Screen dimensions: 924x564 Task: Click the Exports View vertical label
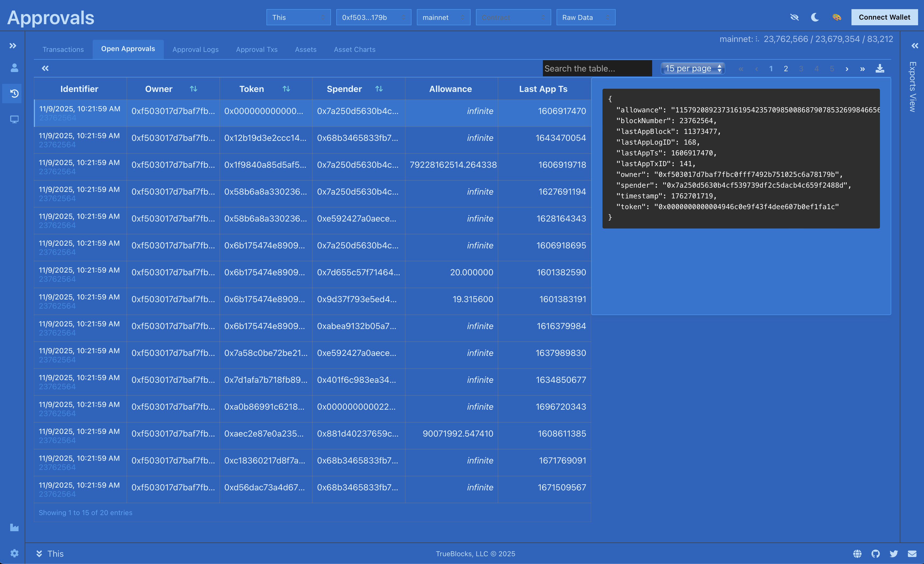[x=913, y=87]
